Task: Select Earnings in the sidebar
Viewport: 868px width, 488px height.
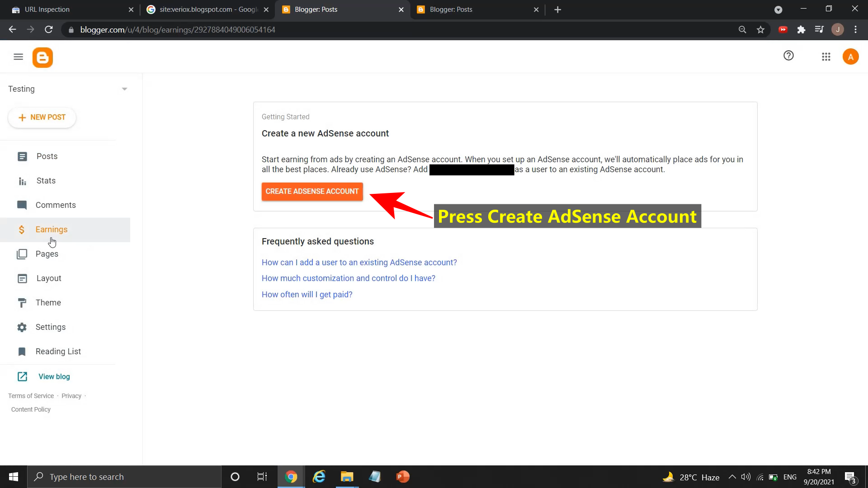Action: [x=65, y=230]
